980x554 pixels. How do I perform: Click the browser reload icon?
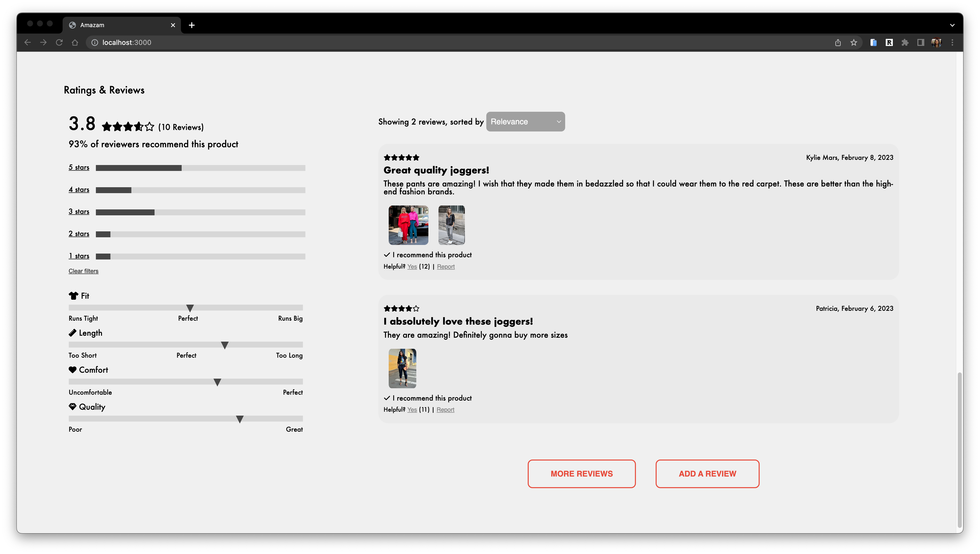click(59, 42)
